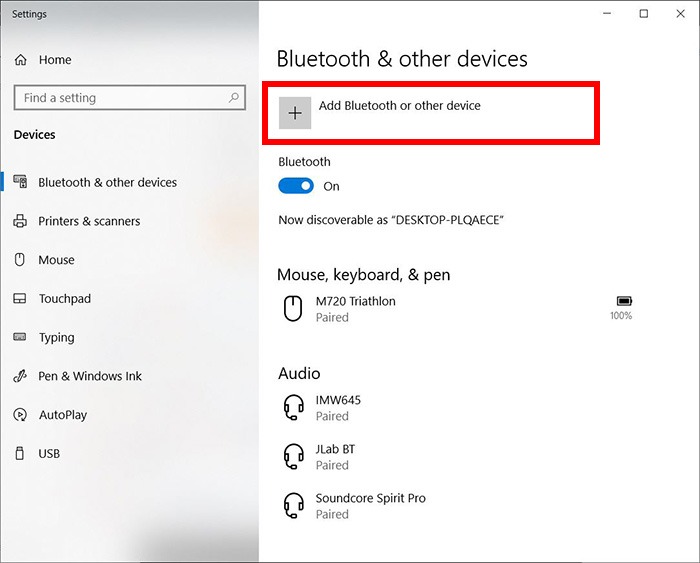Click the AutoPlay icon in the sidebar
This screenshot has height=563, width=700.
tap(20, 415)
